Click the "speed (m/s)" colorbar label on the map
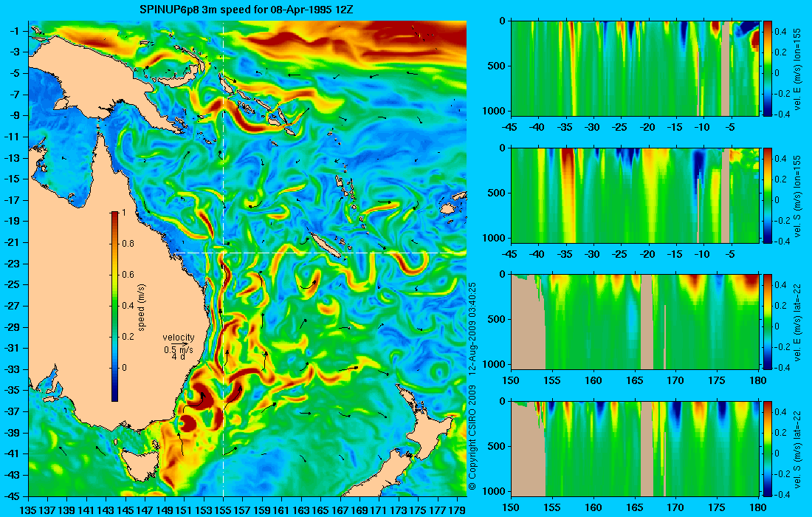The height and width of the screenshot is (517, 812). (142, 307)
